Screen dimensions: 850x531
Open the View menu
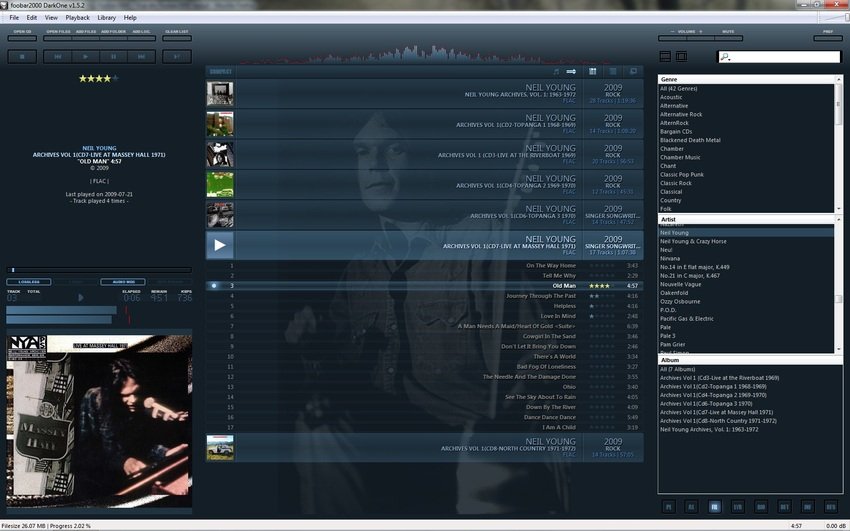[51, 17]
